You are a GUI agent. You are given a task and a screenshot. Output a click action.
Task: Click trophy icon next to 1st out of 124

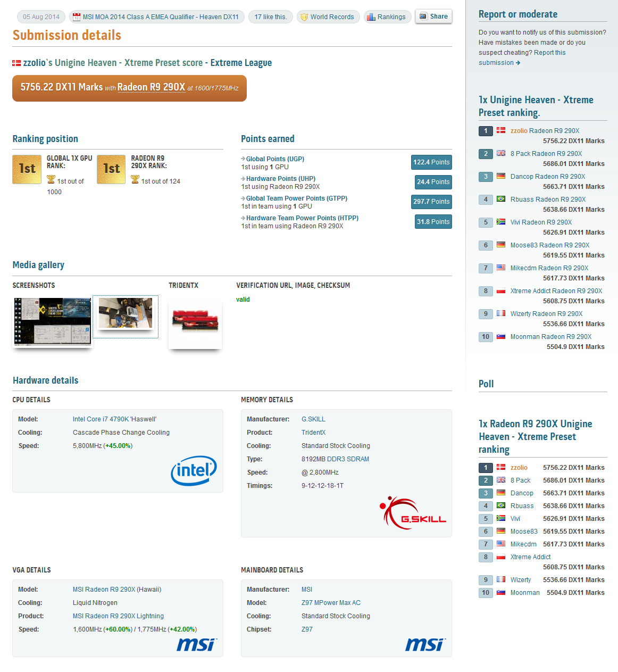(135, 180)
